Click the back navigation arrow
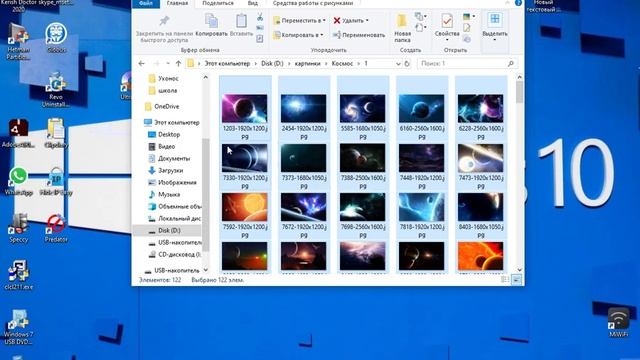Image resolution: width=640 pixels, height=360 pixels. (x=142, y=64)
